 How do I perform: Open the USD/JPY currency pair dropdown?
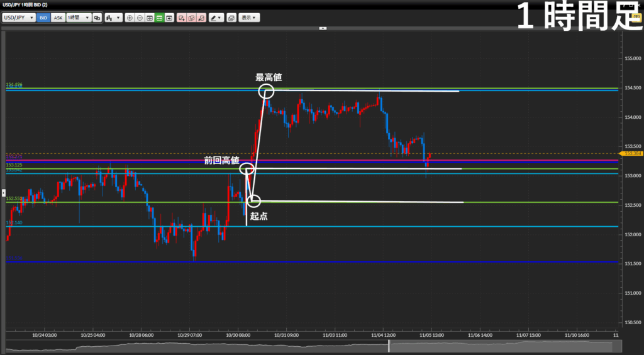tap(19, 18)
